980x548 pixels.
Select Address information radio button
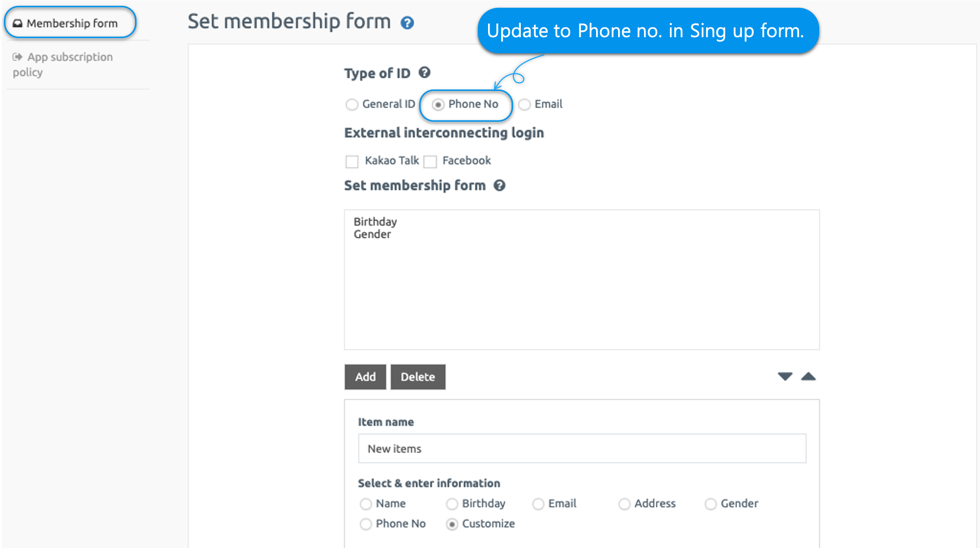[x=624, y=504]
